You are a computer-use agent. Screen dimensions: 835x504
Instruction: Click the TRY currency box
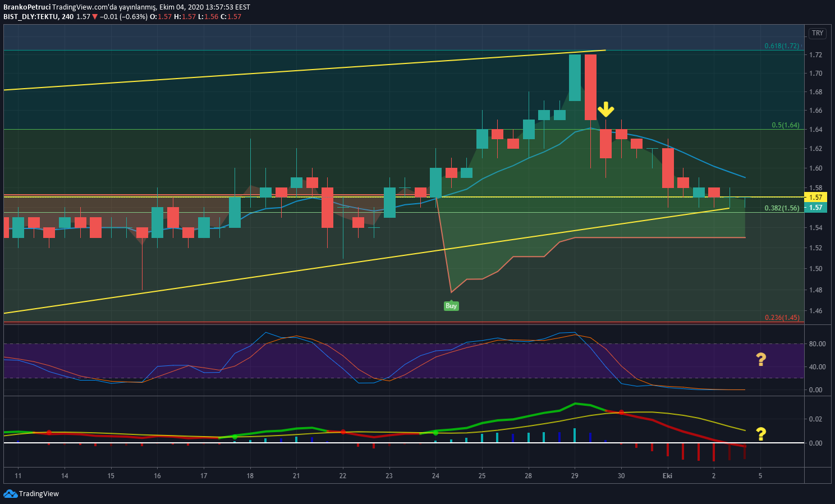click(818, 33)
